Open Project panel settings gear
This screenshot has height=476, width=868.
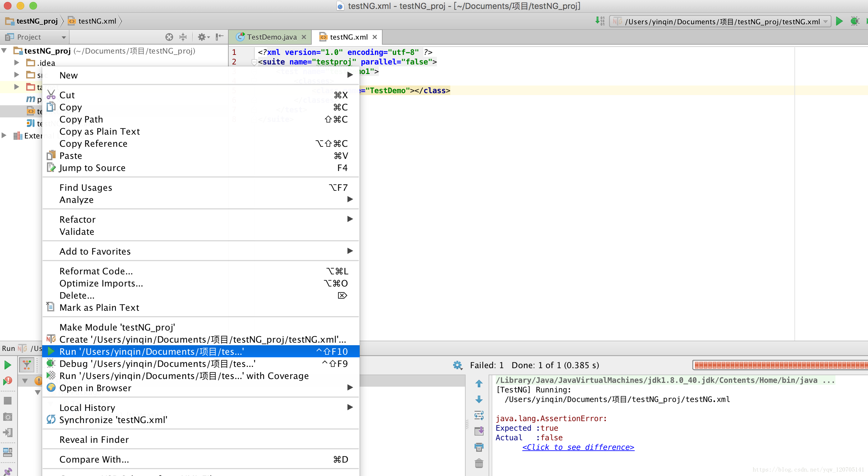203,37
